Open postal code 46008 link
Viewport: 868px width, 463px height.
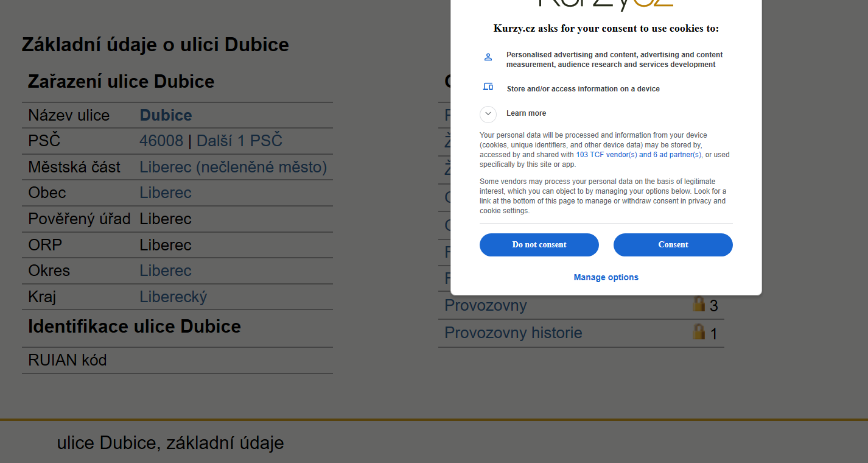(161, 141)
